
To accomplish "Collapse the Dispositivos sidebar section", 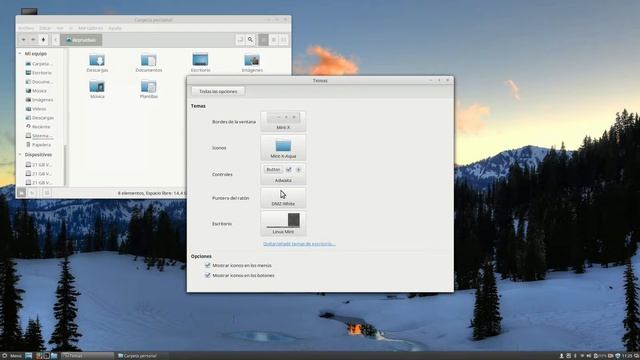I will (20, 155).
